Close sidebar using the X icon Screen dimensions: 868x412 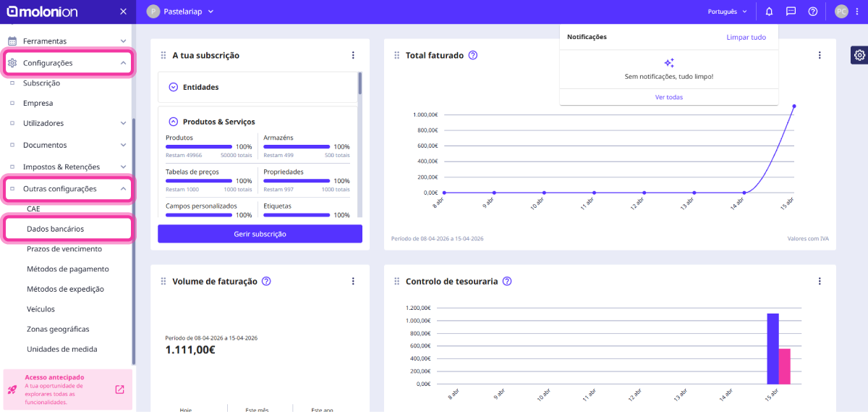pyautogui.click(x=123, y=12)
